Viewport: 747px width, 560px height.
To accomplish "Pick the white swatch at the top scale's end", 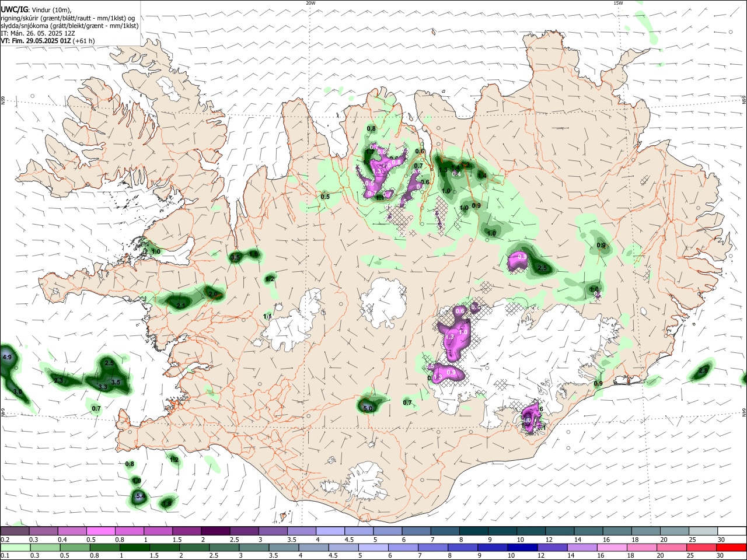I will point(732,531).
